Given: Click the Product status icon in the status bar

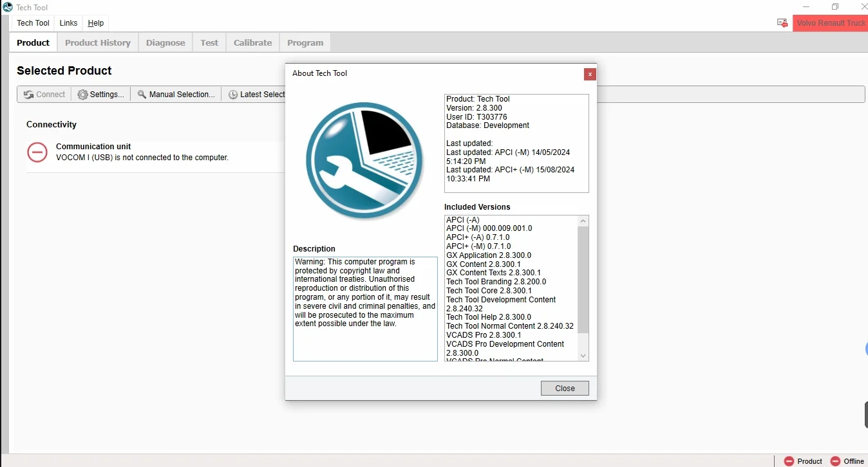Looking at the screenshot, I should tap(789, 461).
